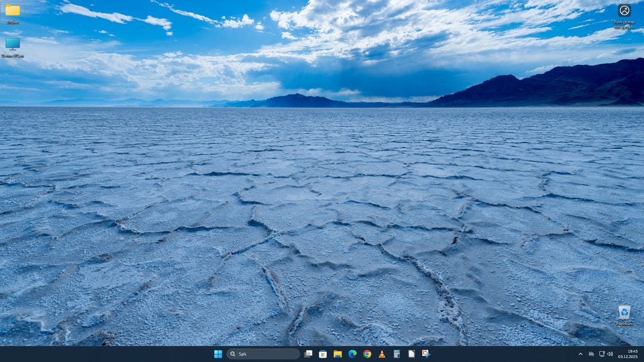This screenshot has height=362, width=644.
Task: Open the blank document app on taskbar
Action: coord(411,354)
